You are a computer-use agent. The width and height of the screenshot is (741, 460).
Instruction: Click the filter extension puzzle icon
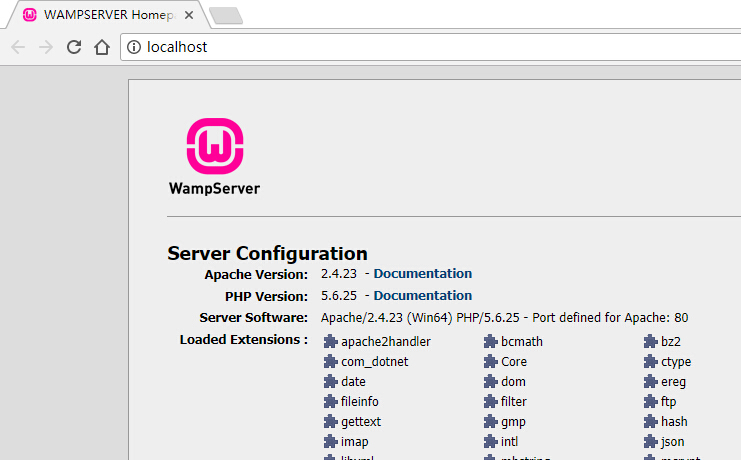491,401
